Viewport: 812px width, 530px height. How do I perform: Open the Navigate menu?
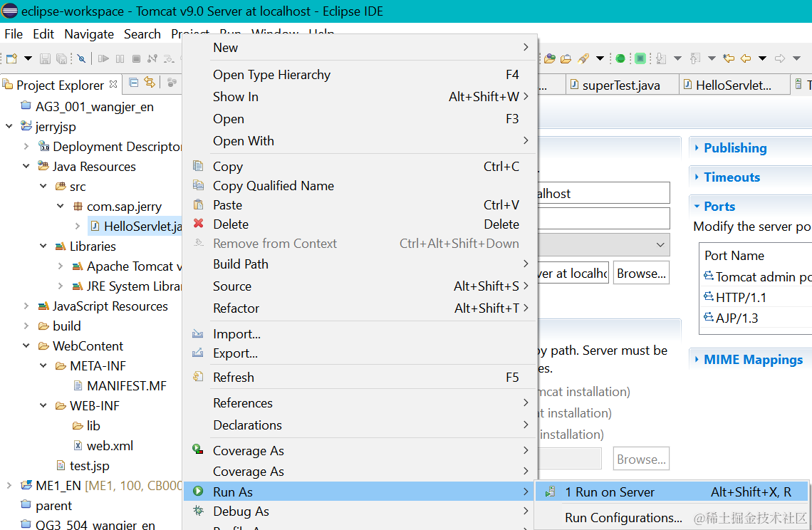89,34
